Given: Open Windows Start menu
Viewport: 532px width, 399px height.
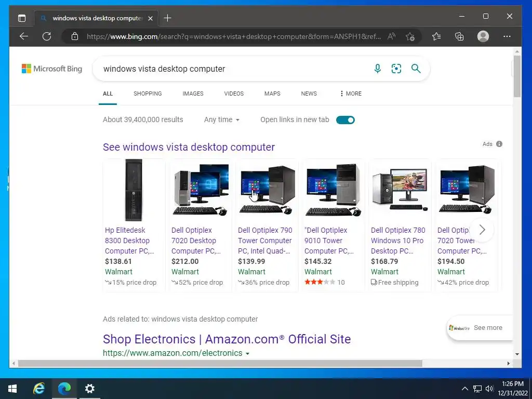Looking at the screenshot, I should 12,389.
